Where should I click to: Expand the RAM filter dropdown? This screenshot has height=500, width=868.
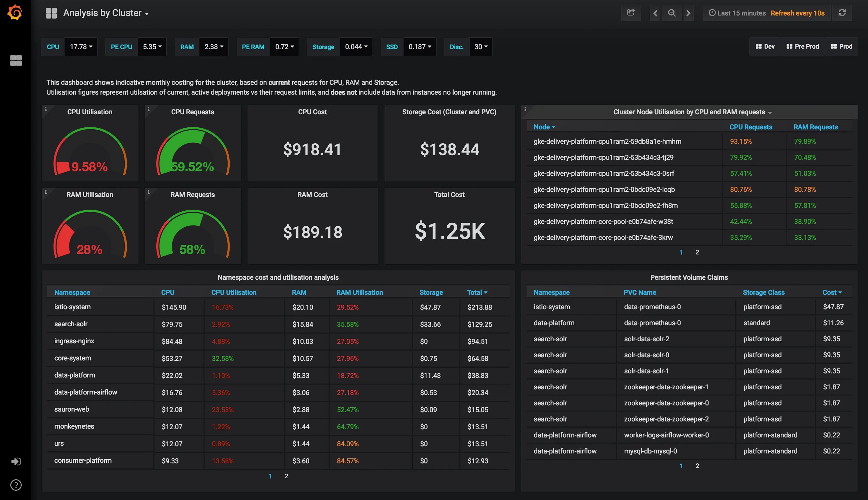coord(214,46)
